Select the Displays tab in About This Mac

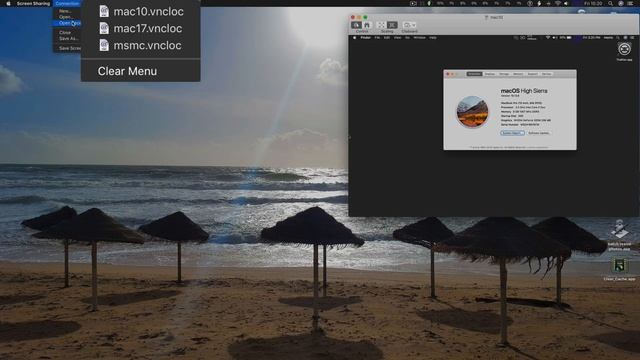[490, 74]
